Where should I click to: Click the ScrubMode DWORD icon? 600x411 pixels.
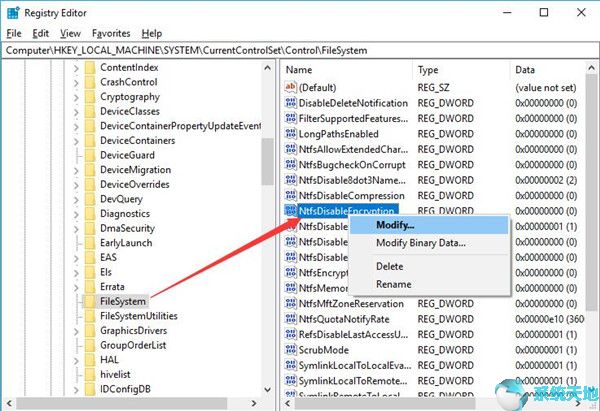(x=290, y=350)
